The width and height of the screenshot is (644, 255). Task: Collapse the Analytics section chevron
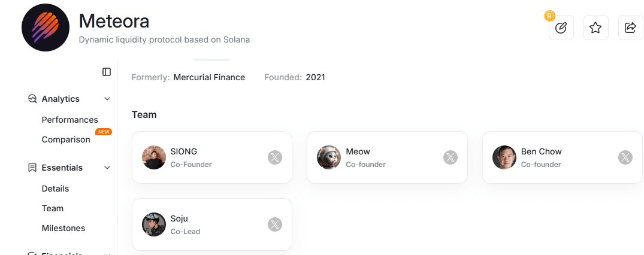[107, 99]
